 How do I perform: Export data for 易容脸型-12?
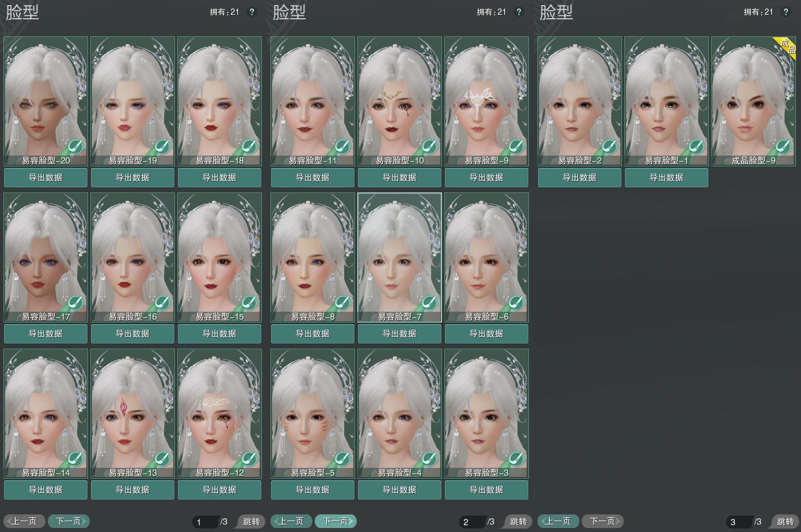click(220, 490)
